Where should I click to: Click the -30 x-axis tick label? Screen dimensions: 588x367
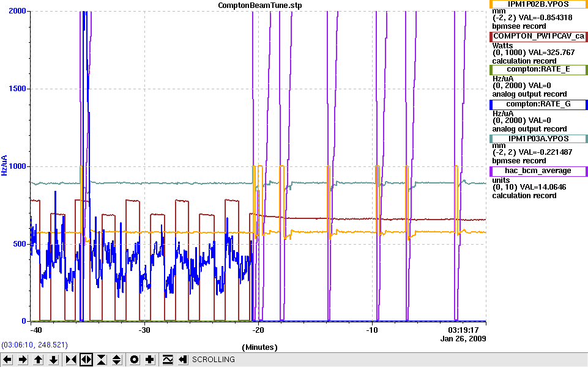(144, 330)
